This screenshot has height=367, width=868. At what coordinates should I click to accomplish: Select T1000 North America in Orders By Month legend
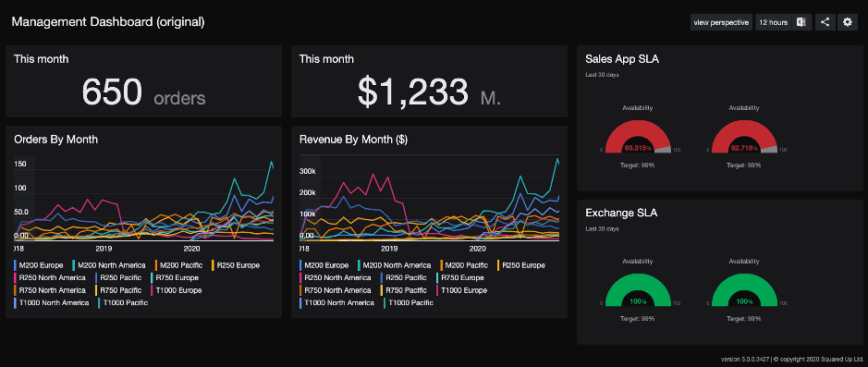point(52,303)
